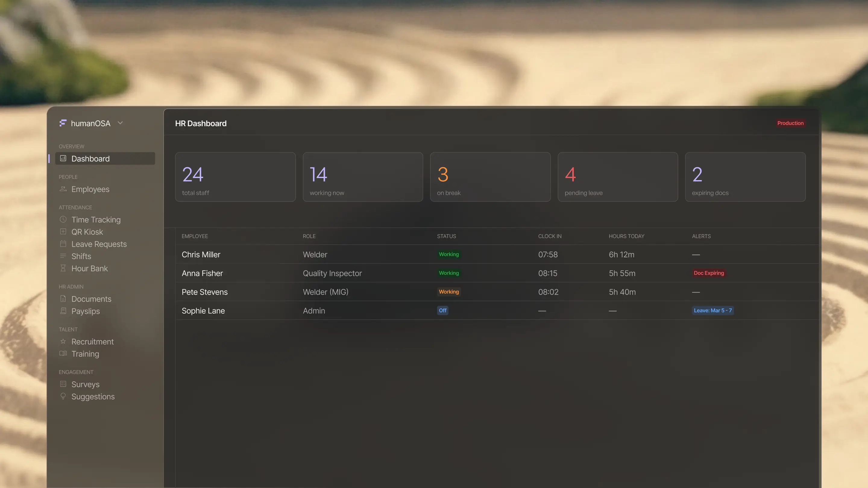
Task: Select Shifts in the sidebar
Action: [81, 256]
